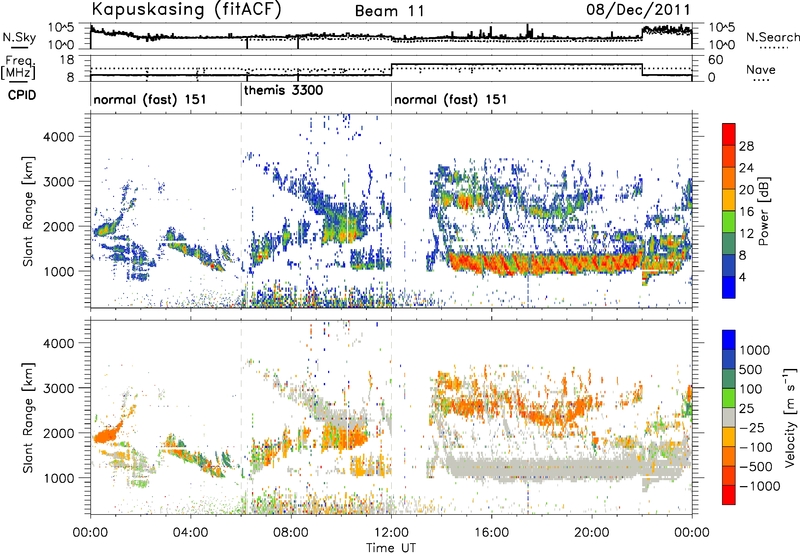800x554 pixels.
Task: Click the 18 tick on frequency axis
Action: pyautogui.click(x=67, y=60)
